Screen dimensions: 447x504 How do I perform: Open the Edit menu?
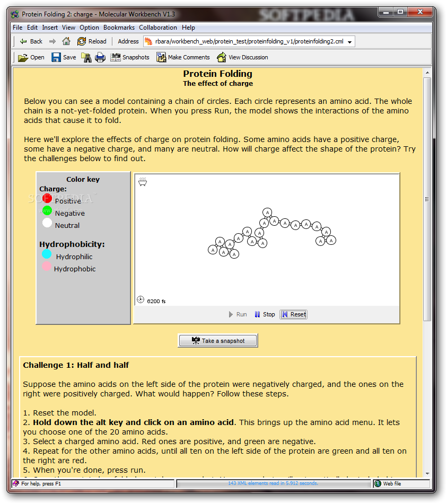point(32,28)
